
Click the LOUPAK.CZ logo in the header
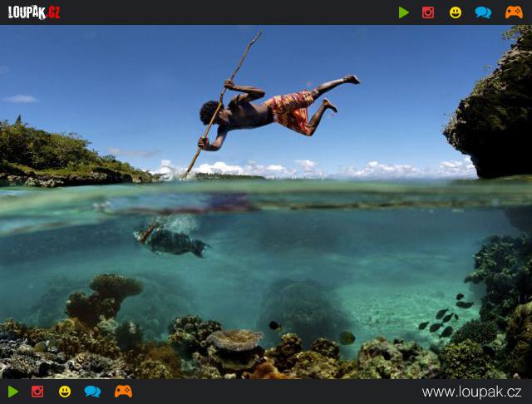pos(34,12)
